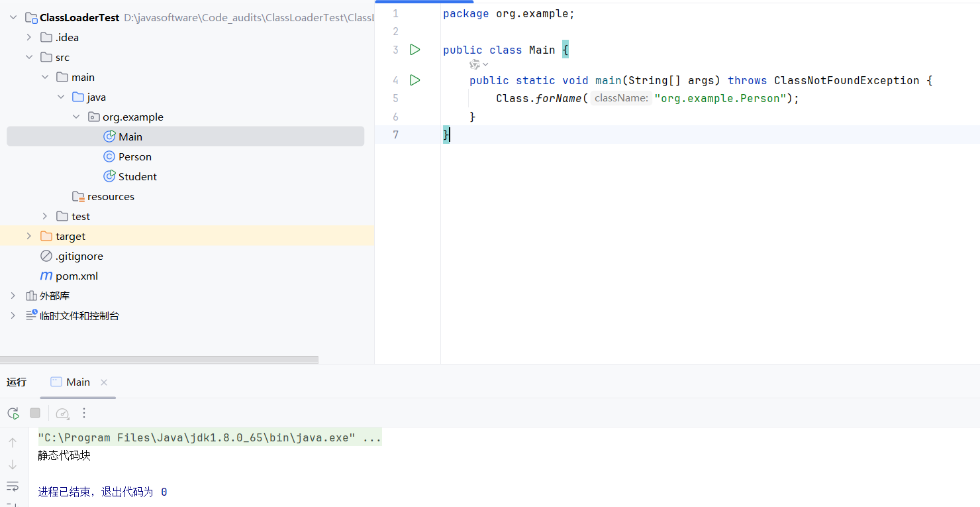Click the Student class icon

click(x=109, y=176)
